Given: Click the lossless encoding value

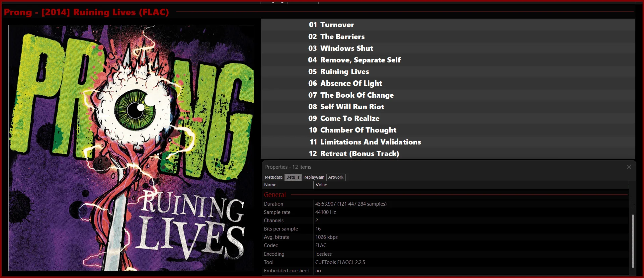Looking at the screenshot, I should (323, 254).
